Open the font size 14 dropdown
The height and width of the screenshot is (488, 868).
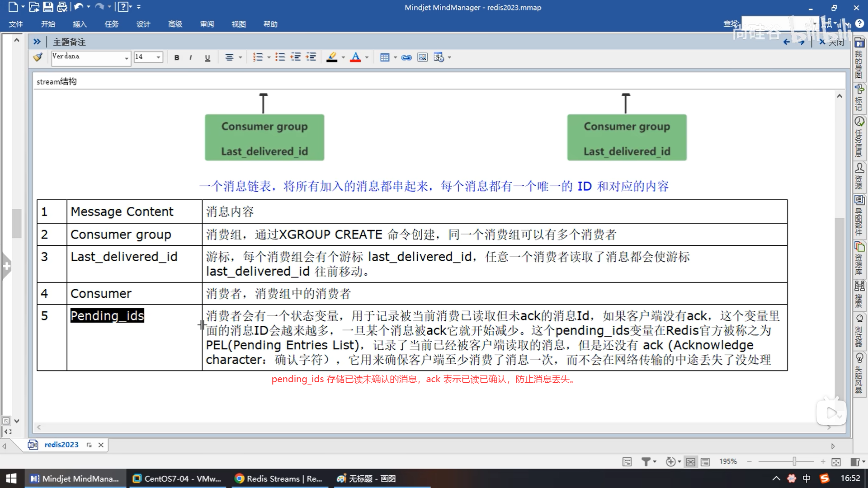pyautogui.click(x=158, y=57)
